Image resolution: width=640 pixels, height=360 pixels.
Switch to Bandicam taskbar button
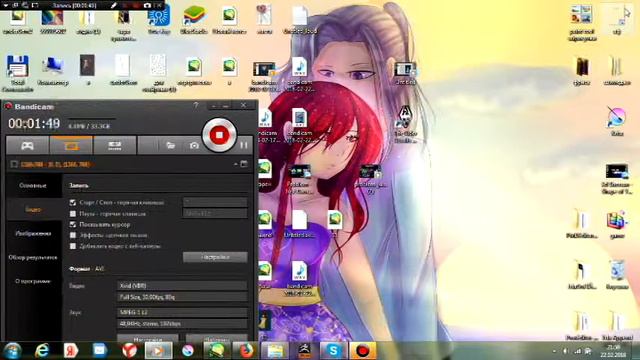coord(362,351)
